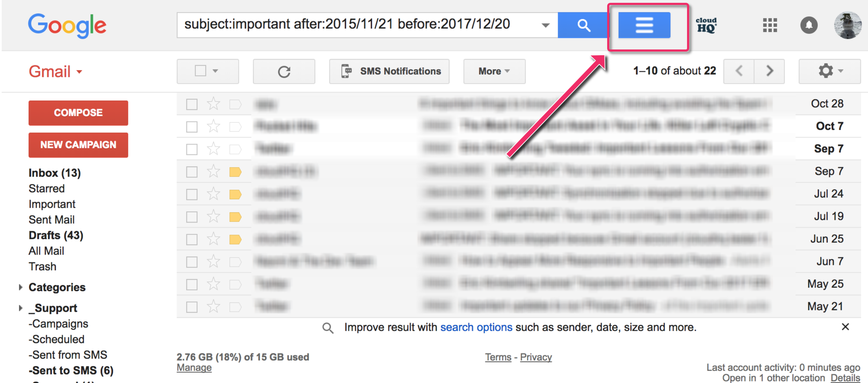Toggle importance marker on Oct 28 email
The width and height of the screenshot is (868, 383).
[x=235, y=104]
